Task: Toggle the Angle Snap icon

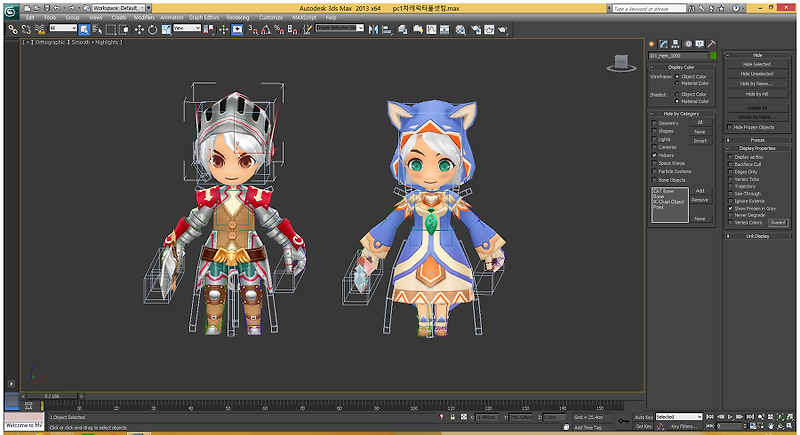Action: 266,30
